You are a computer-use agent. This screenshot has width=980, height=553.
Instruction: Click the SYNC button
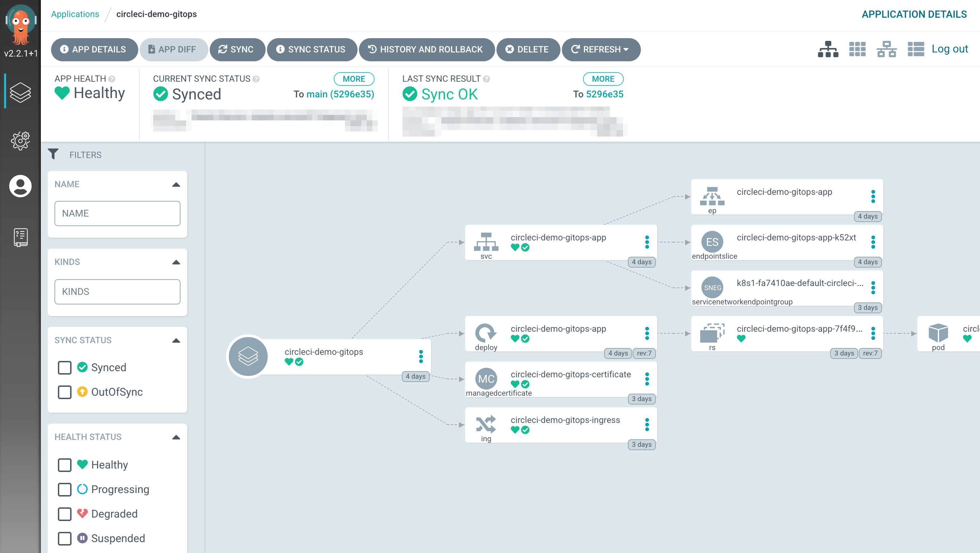point(237,49)
